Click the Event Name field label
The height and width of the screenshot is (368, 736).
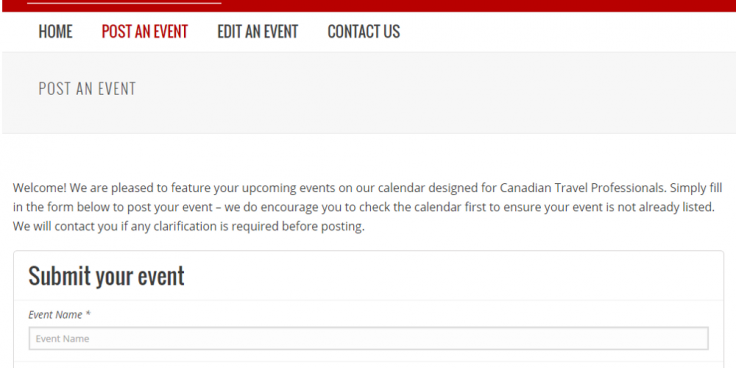55,314
